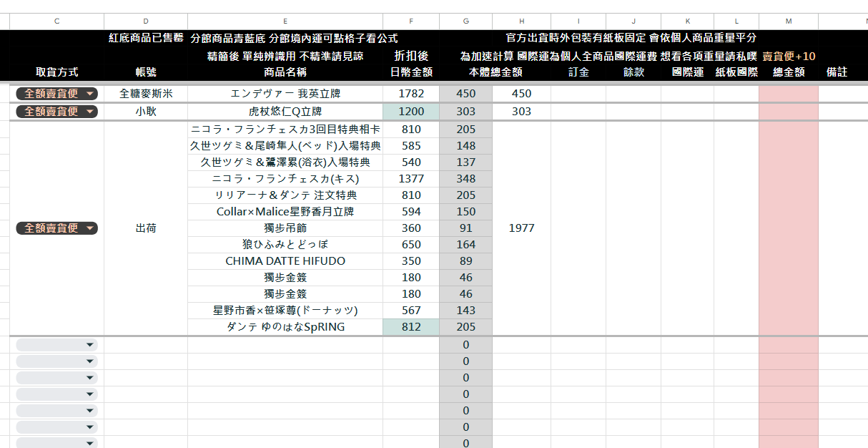Select the 1782 yen amount cell
This screenshot has height=448, width=868.
[411, 93]
